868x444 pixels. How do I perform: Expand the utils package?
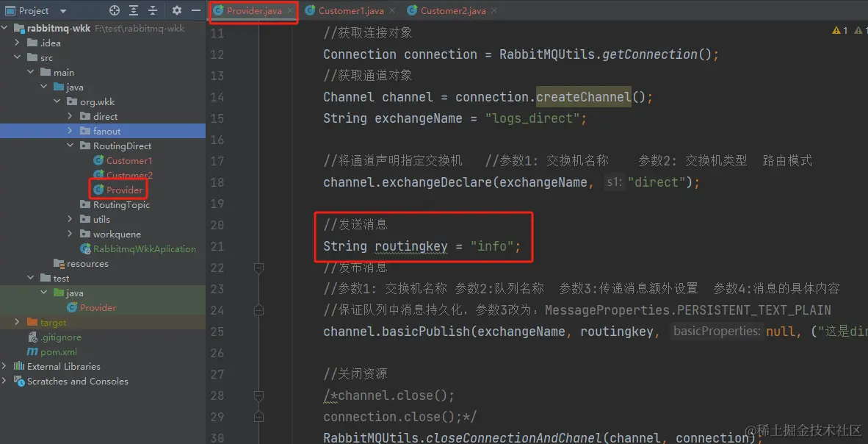coord(70,220)
